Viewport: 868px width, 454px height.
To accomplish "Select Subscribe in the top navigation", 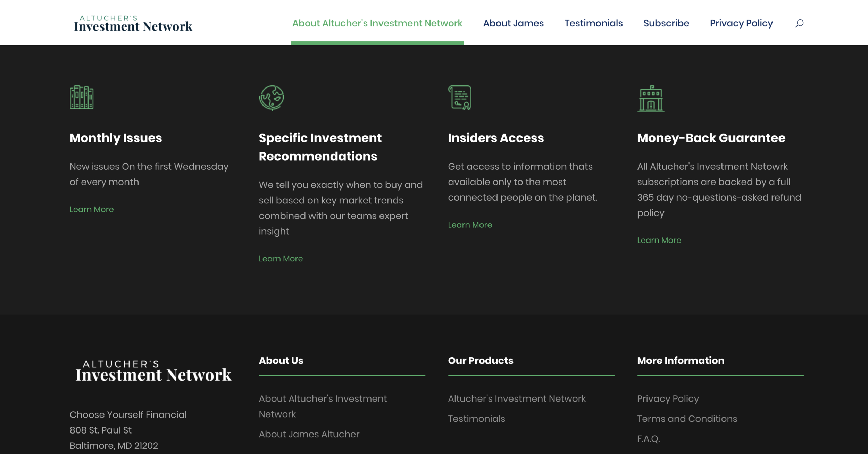I will coord(666,23).
